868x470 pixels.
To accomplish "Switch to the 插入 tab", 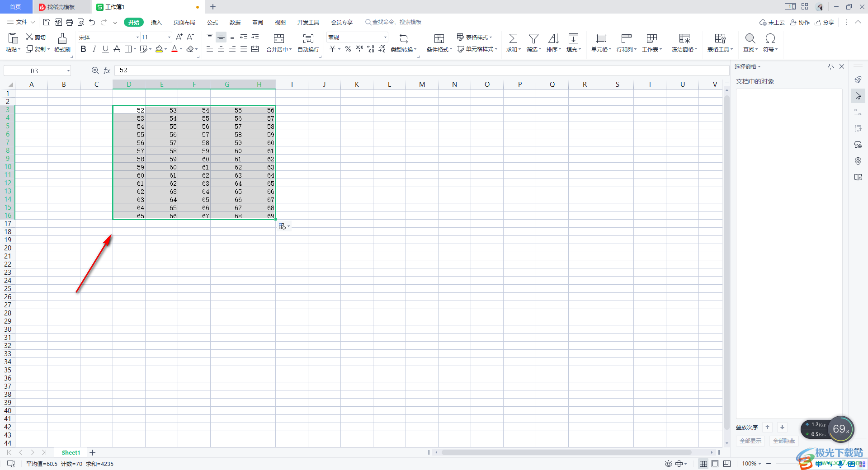I will coord(156,22).
